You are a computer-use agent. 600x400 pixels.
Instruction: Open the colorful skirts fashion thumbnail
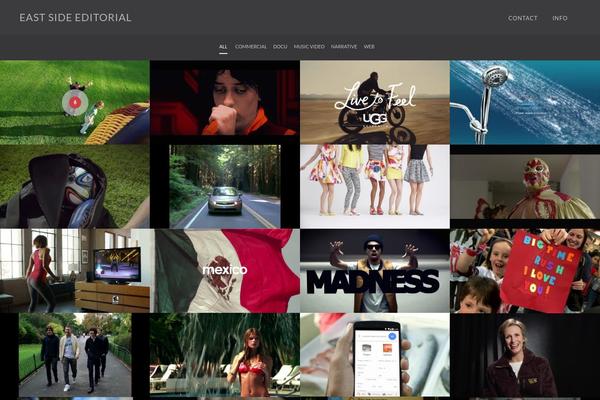375,186
